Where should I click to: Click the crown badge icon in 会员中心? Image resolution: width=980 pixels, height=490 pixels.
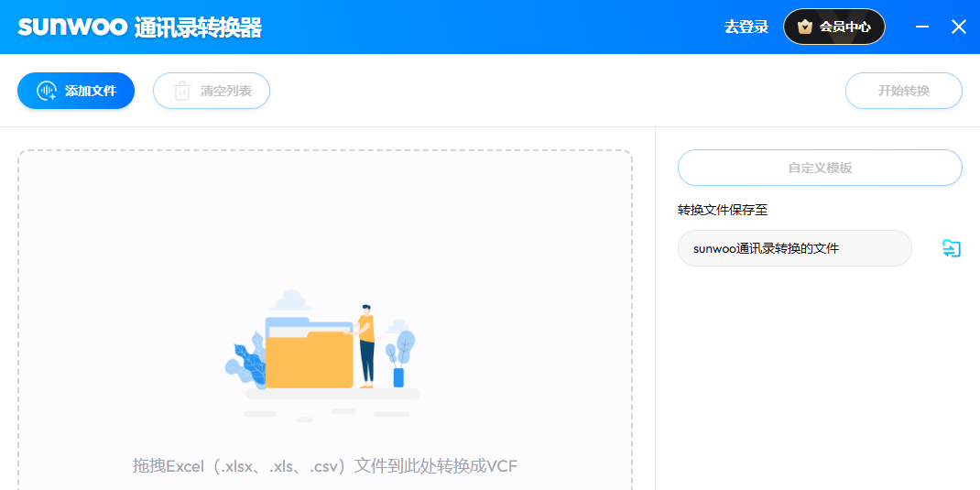[805, 27]
